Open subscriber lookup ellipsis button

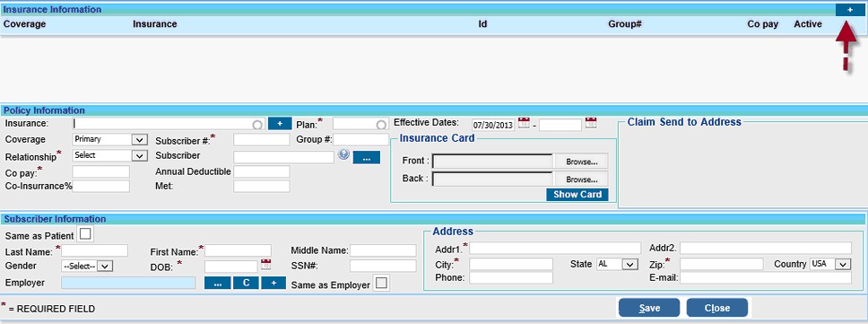[367, 158]
